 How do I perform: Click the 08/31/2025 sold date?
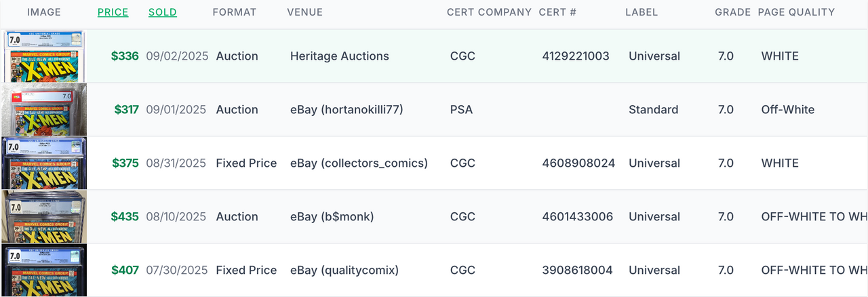(x=176, y=163)
